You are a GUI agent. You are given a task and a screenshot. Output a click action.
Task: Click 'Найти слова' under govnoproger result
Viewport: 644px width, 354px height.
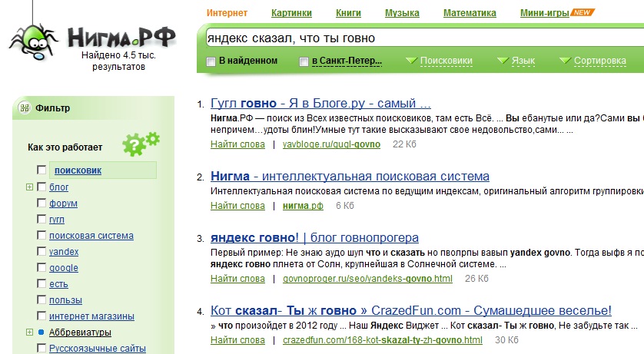tap(237, 279)
